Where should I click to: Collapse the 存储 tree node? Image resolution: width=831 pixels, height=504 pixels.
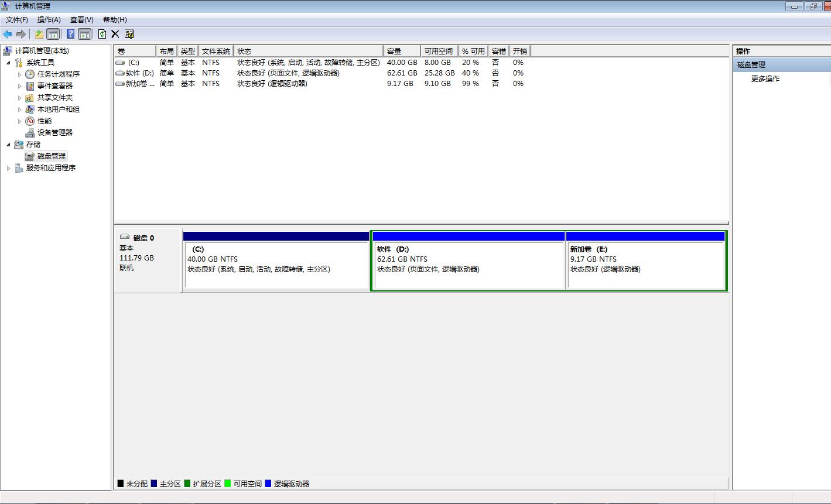coord(8,145)
